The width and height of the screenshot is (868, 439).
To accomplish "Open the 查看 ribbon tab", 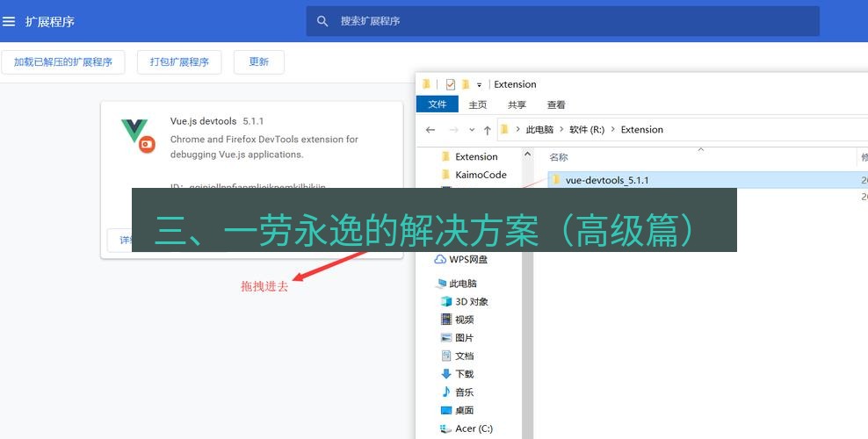I will tap(556, 104).
